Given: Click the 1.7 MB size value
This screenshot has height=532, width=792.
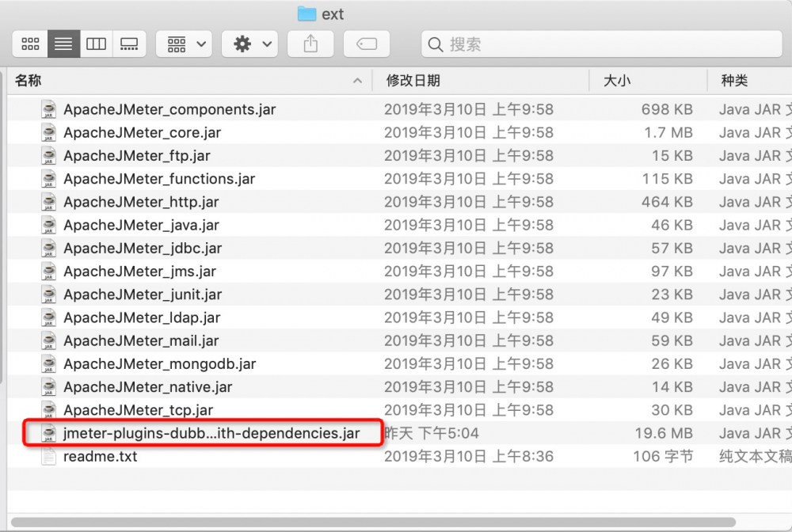Looking at the screenshot, I should pyautogui.click(x=668, y=133).
